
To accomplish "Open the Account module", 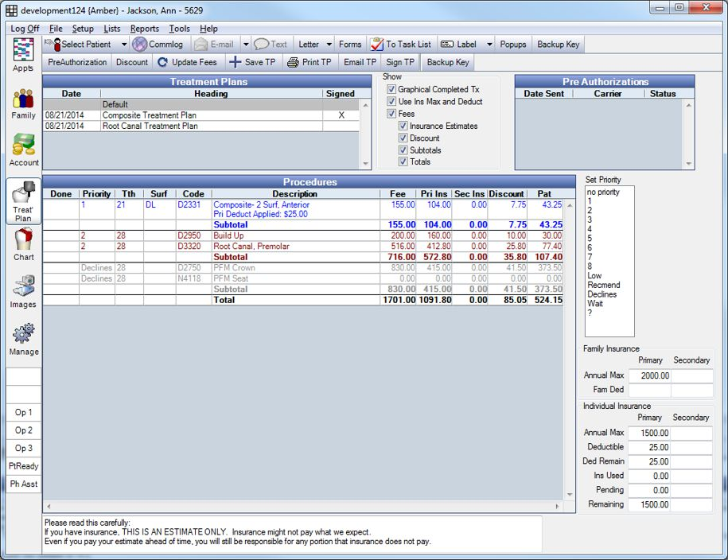I will pyautogui.click(x=22, y=150).
